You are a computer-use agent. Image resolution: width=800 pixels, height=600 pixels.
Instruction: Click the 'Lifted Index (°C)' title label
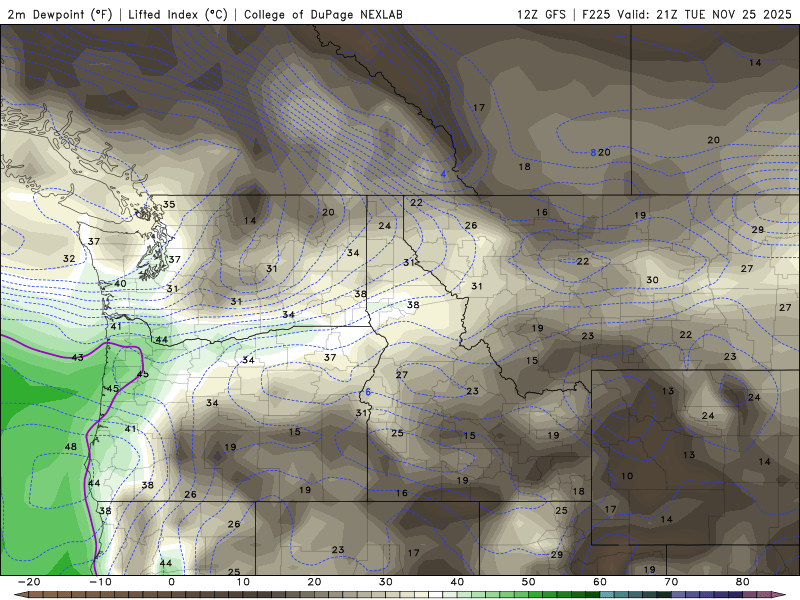point(178,14)
